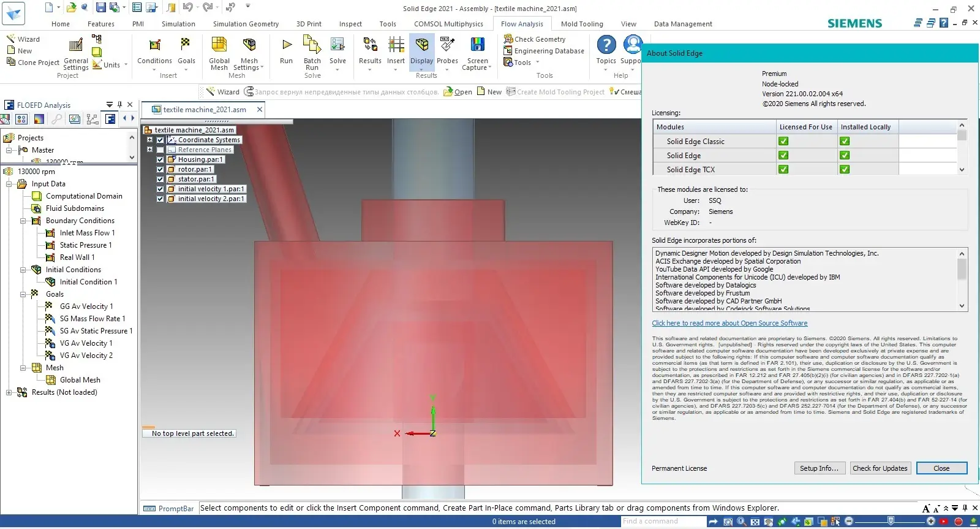Open the YouTube icon in status bar
Screen dimensions: 980x529
(x=944, y=522)
